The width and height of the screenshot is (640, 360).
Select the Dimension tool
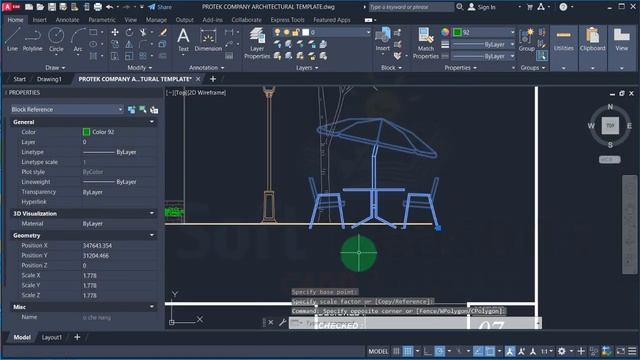point(208,39)
